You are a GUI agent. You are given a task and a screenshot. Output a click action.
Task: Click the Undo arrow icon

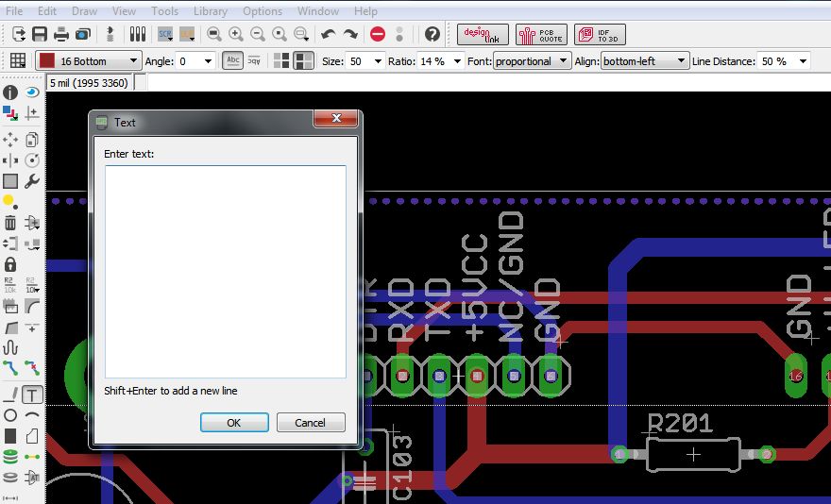coord(328,34)
